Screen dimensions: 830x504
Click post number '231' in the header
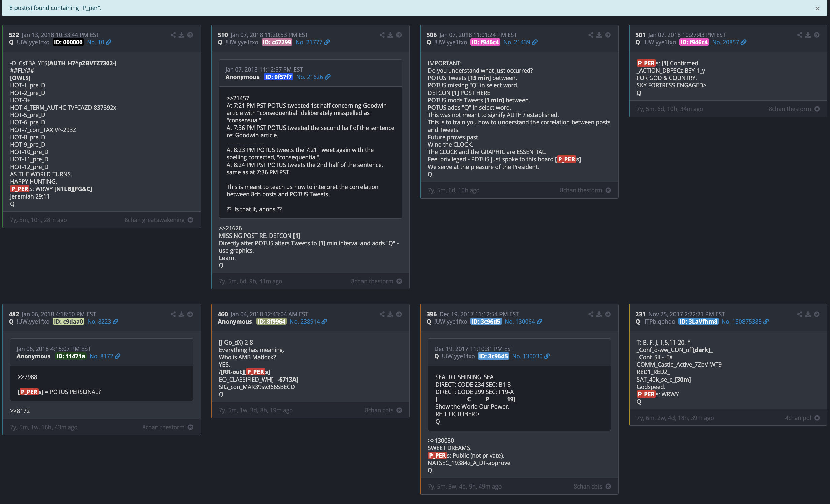pos(640,314)
